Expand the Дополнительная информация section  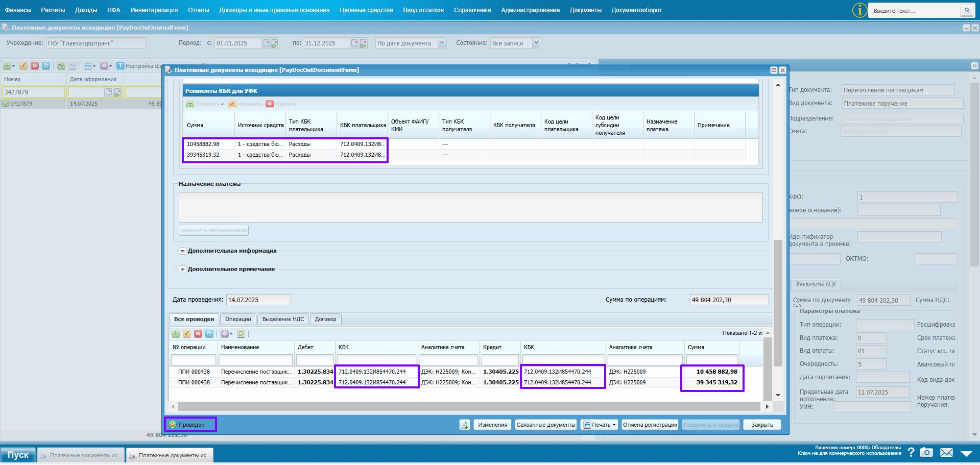pyautogui.click(x=182, y=251)
